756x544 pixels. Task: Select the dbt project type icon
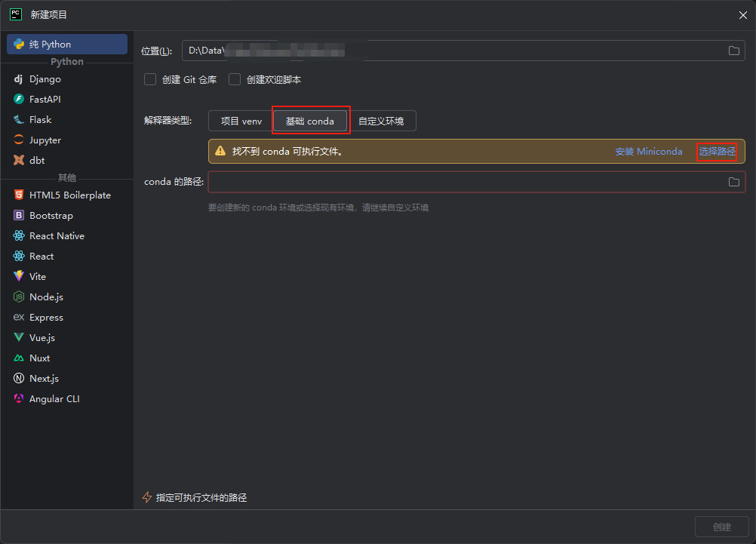coord(18,160)
